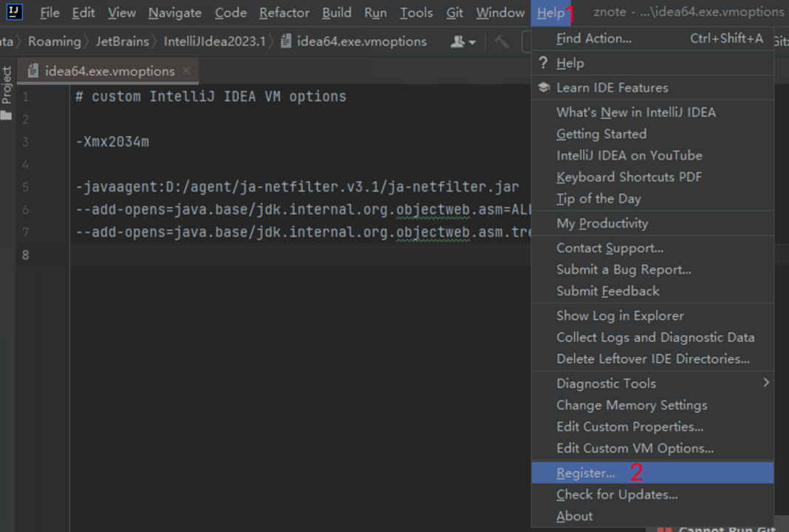The image size is (789, 532).
Task: Choose Edit Custom Properties
Action: tap(652, 427)
